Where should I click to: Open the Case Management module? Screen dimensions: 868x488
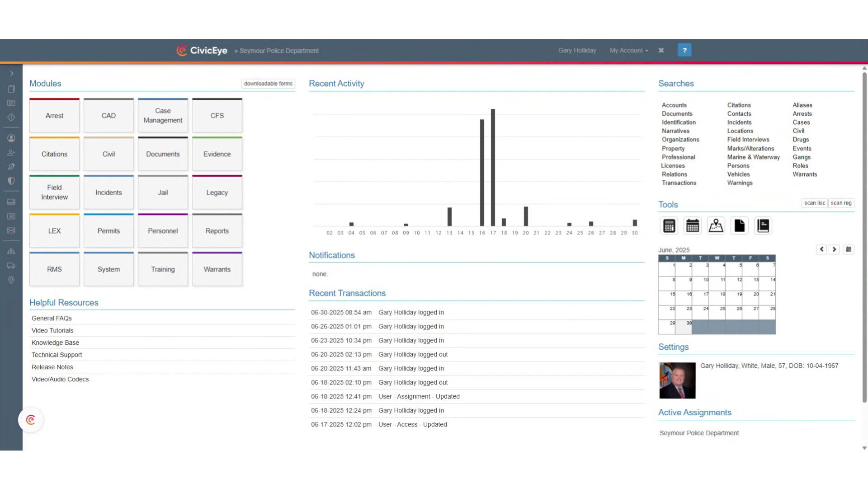coord(163,116)
